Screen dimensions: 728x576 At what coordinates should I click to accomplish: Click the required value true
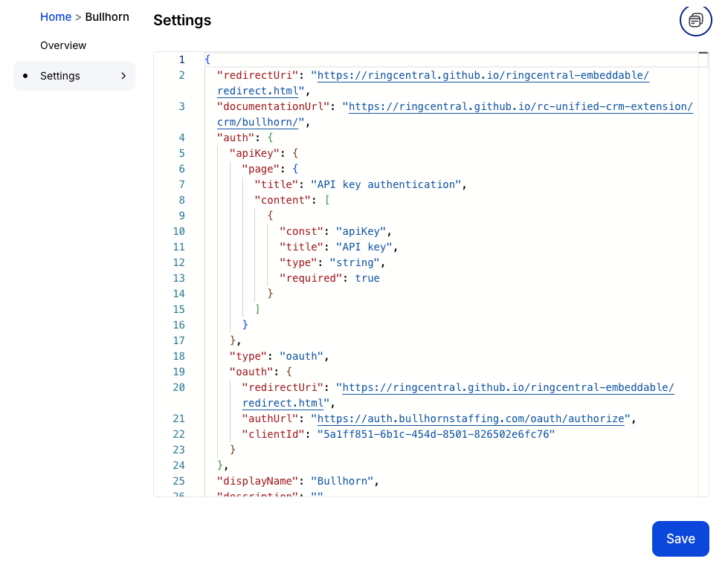click(367, 277)
